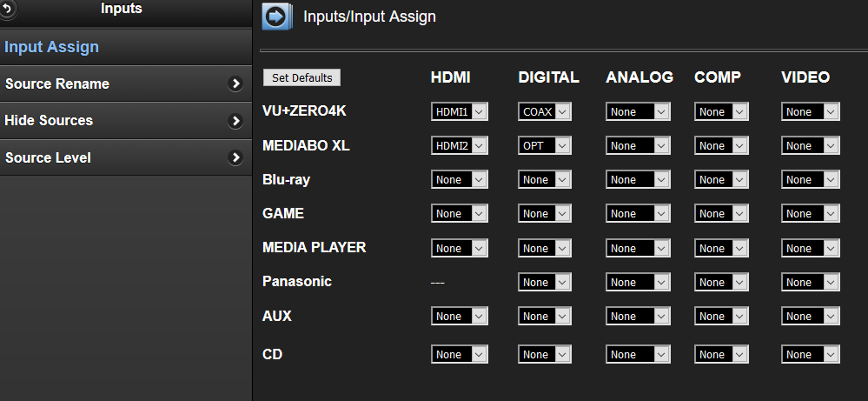Image resolution: width=868 pixels, height=401 pixels.
Task: Click the Set Defaults button
Action: click(301, 77)
